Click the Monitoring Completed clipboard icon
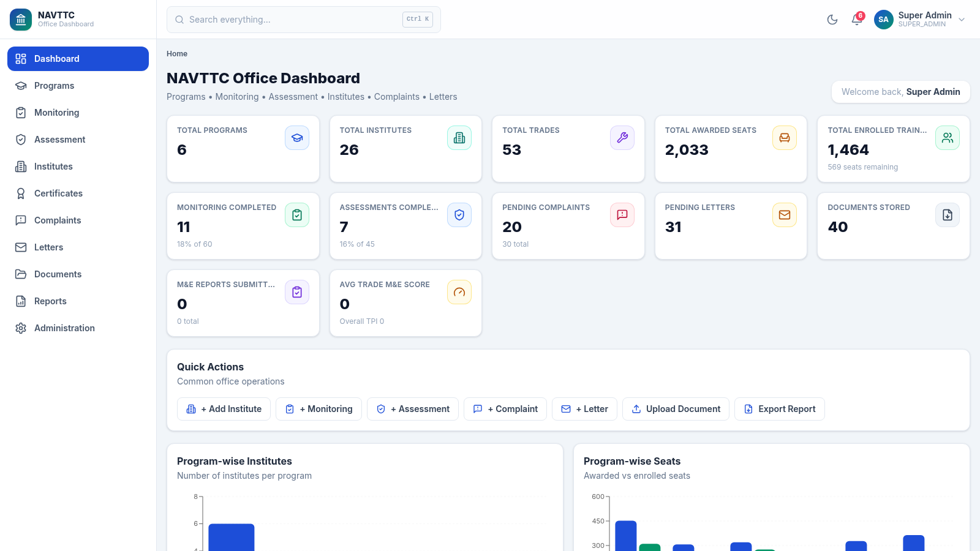The image size is (980, 551). [x=297, y=215]
